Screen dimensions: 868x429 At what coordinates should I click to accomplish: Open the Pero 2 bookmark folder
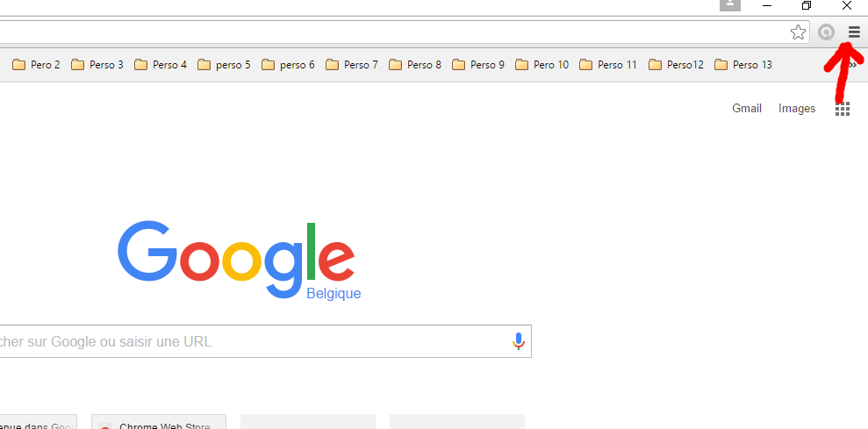click(x=36, y=65)
